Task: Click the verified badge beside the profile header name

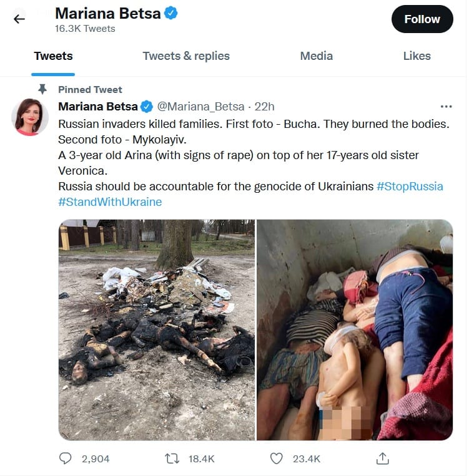Action: [170, 13]
